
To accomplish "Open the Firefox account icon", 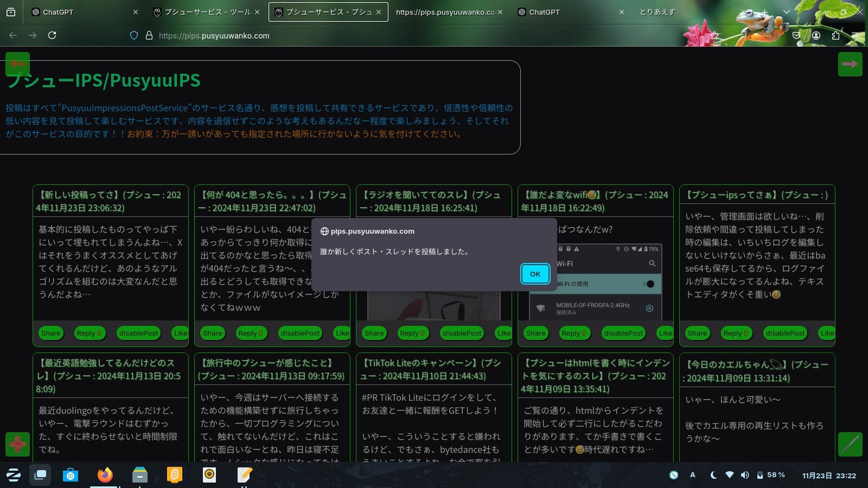I will tap(816, 35).
